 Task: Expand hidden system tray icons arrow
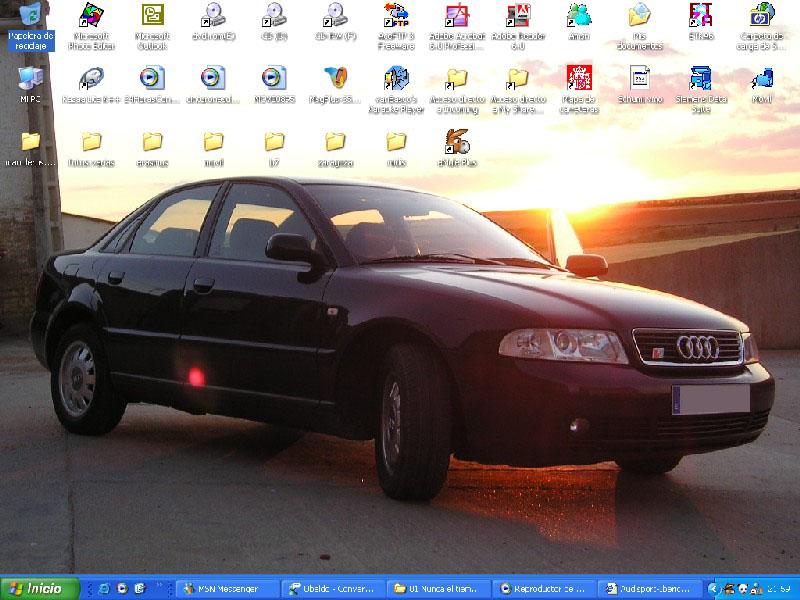713,589
